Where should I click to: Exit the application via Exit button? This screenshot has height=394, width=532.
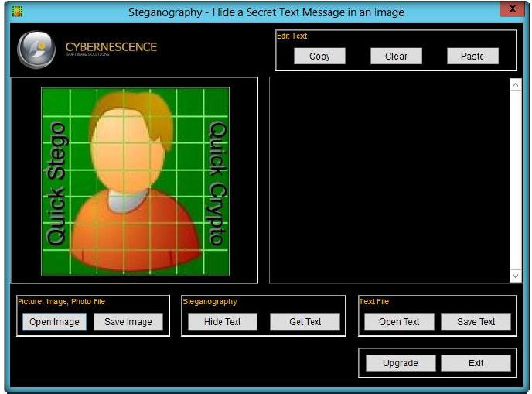click(x=476, y=363)
